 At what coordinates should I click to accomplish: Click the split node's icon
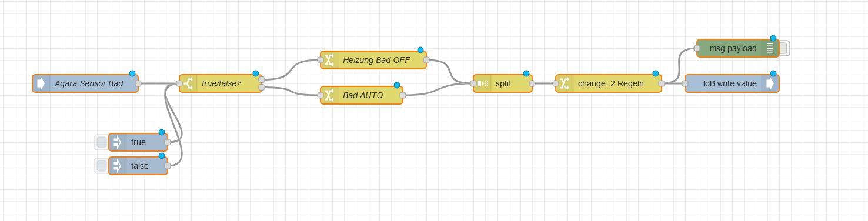pyautogui.click(x=482, y=83)
